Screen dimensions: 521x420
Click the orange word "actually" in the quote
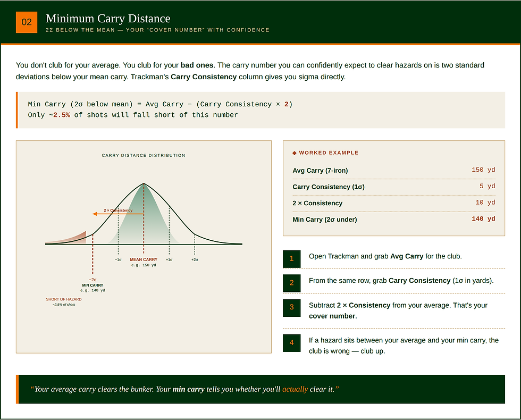pos(295,389)
